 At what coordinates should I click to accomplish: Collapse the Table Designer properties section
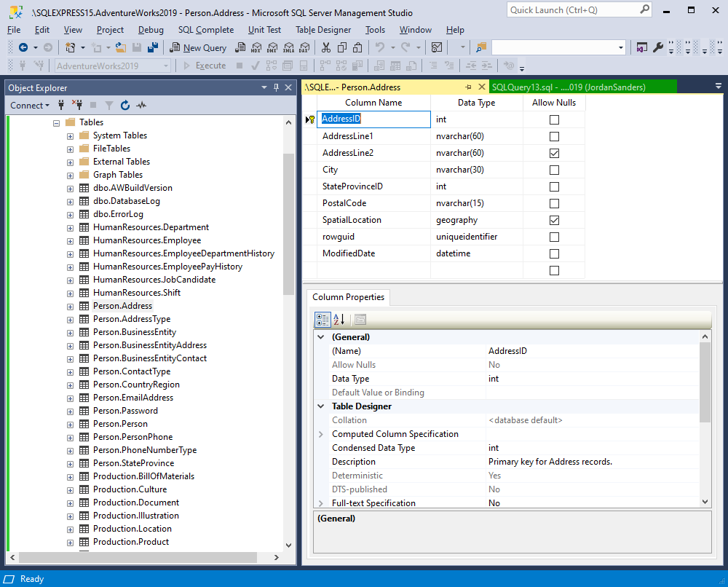(321, 406)
